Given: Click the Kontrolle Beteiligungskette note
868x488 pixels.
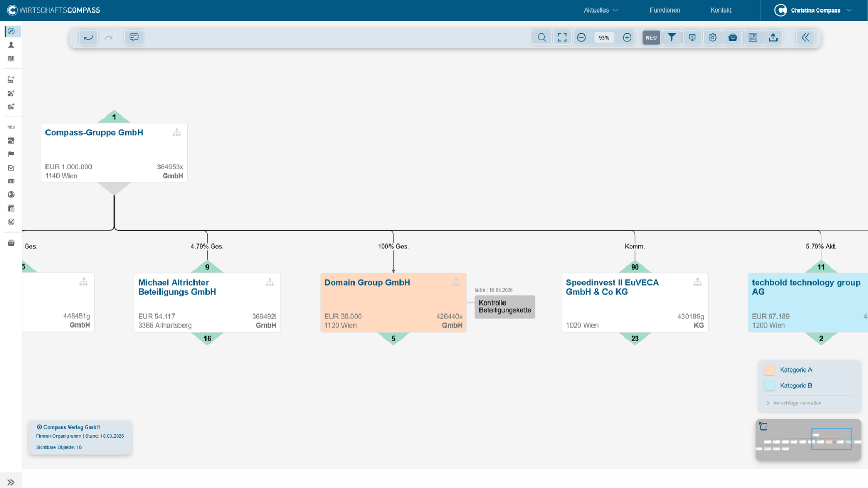Looking at the screenshot, I should 505,307.
